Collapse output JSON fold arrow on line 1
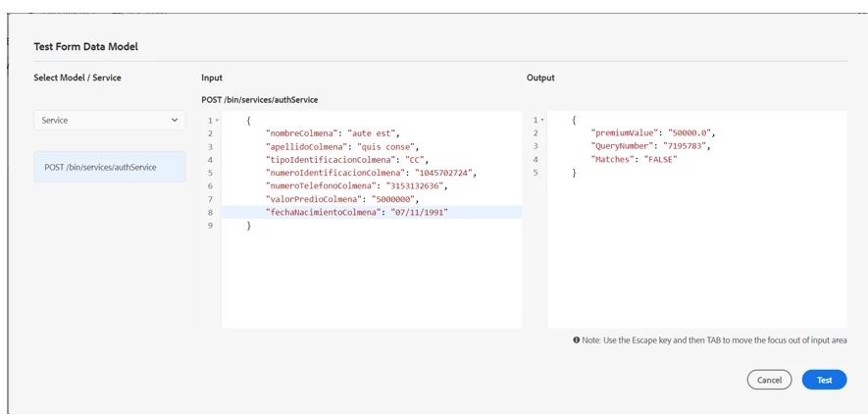This screenshot has width=868, height=417. [542, 120]
